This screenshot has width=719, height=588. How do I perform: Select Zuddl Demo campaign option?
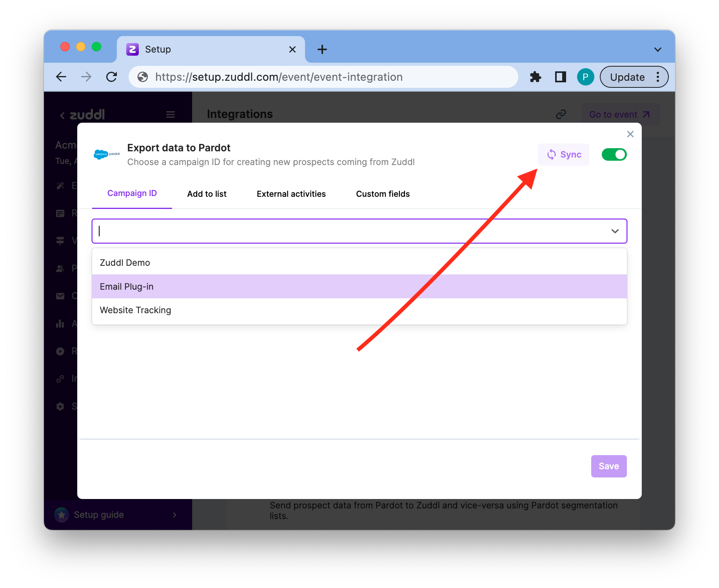(x=359, y=263)
